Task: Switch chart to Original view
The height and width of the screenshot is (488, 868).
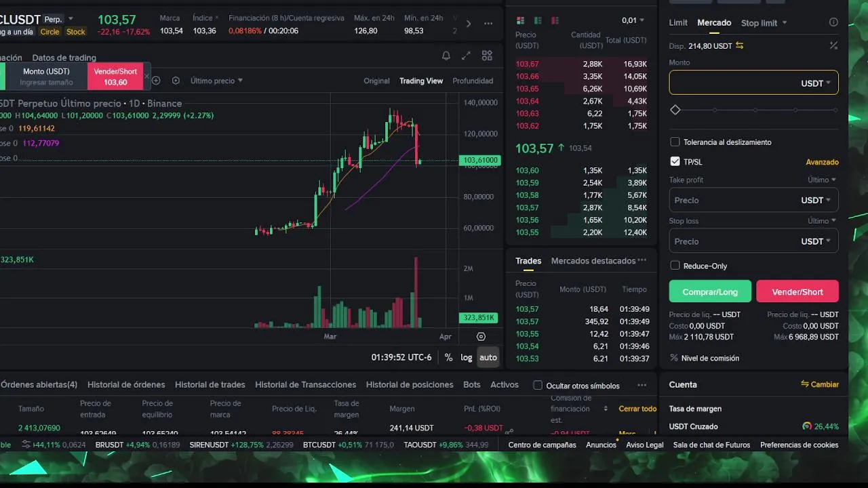Action: coord(376,81)
